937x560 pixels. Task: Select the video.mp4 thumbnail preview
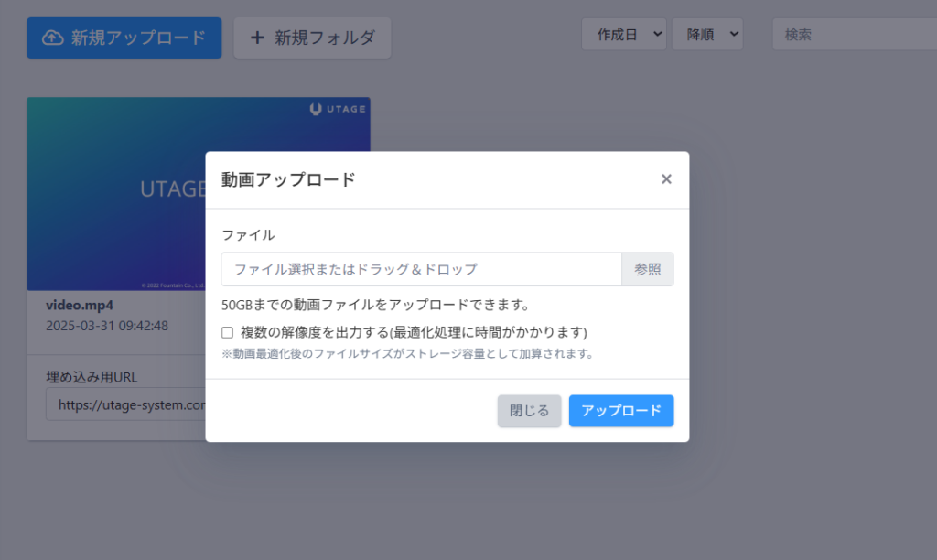click(117, 194)
